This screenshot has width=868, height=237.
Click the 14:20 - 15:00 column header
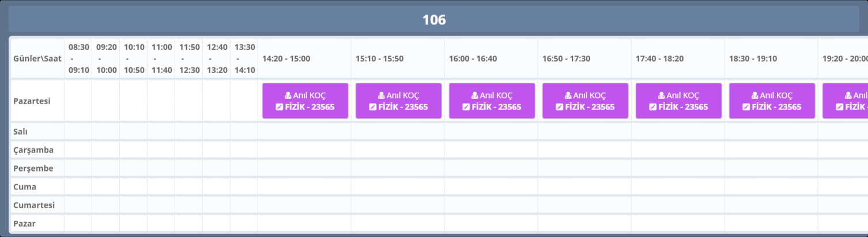(x=286, y=59)
